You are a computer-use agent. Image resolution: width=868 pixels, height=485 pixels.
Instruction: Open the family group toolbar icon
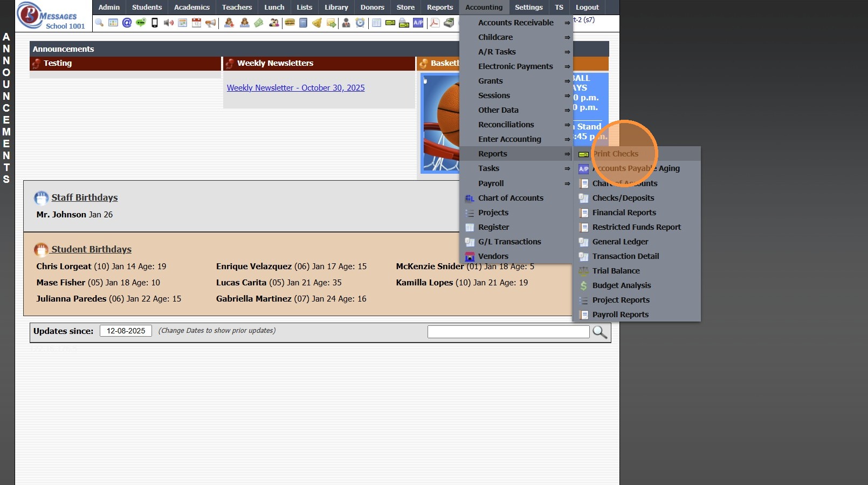[274, 23]
